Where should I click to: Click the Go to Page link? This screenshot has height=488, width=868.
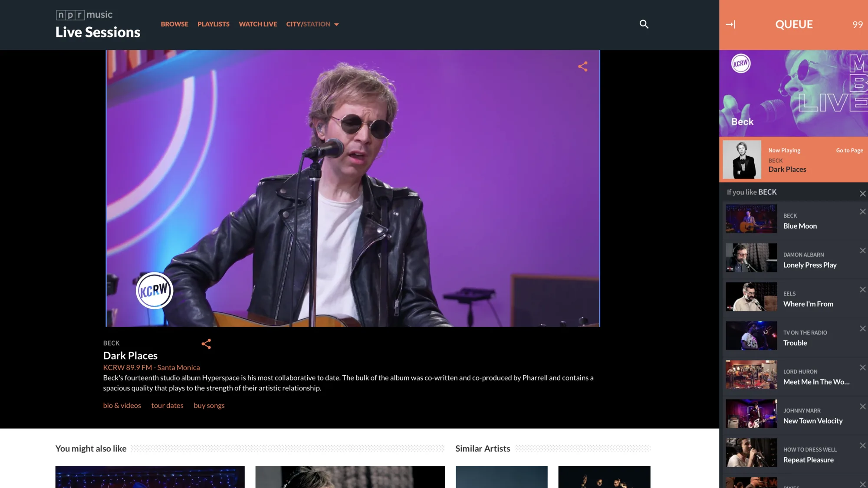pyautogui.click(x=849, y=151)
